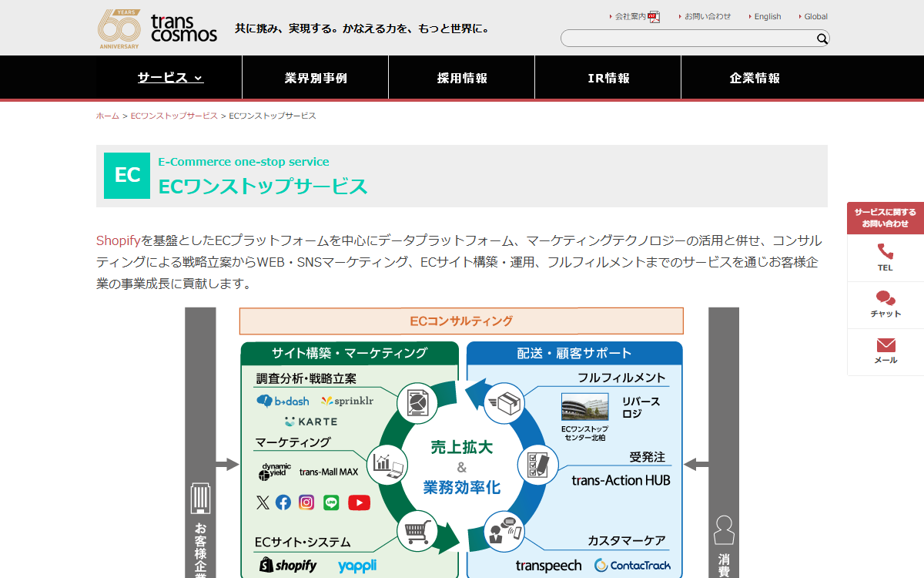Viewport: 924px width, 578px height.
Task: Click the ContacTrack logo
Action: (x=632, y=566)
